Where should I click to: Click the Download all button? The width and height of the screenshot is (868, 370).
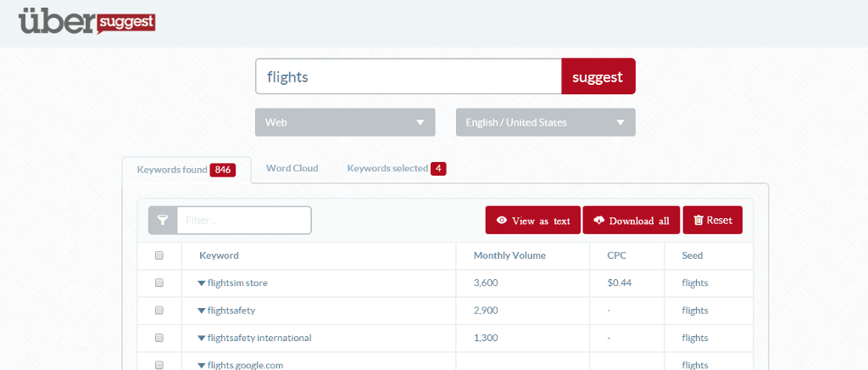[x=631, y=221]
